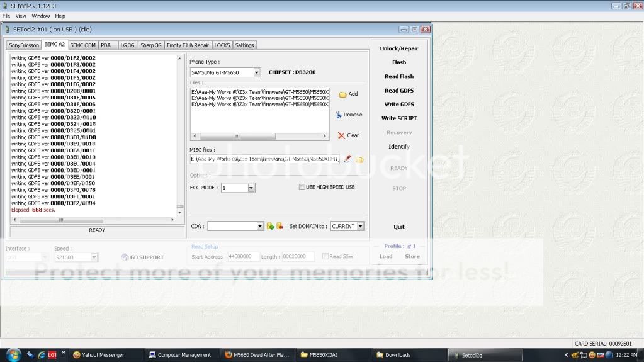Image resolution: width=644 pixels, height=362 pixels.
Task: Enable USE HIGH SPEED USB checkbox
Action: pos(302,187)
